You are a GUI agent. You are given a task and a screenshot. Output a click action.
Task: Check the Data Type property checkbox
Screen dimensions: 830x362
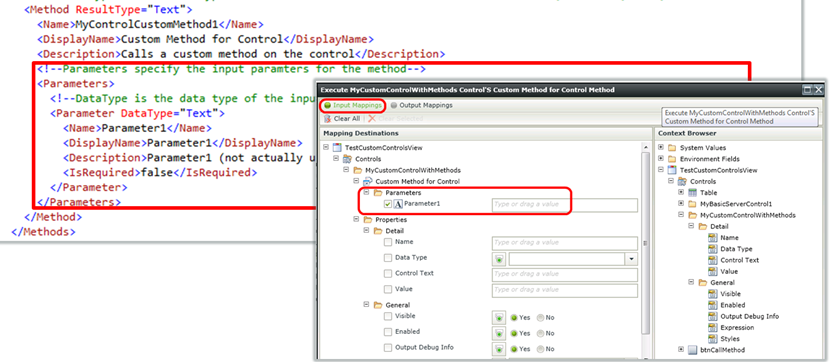point(388,258)
